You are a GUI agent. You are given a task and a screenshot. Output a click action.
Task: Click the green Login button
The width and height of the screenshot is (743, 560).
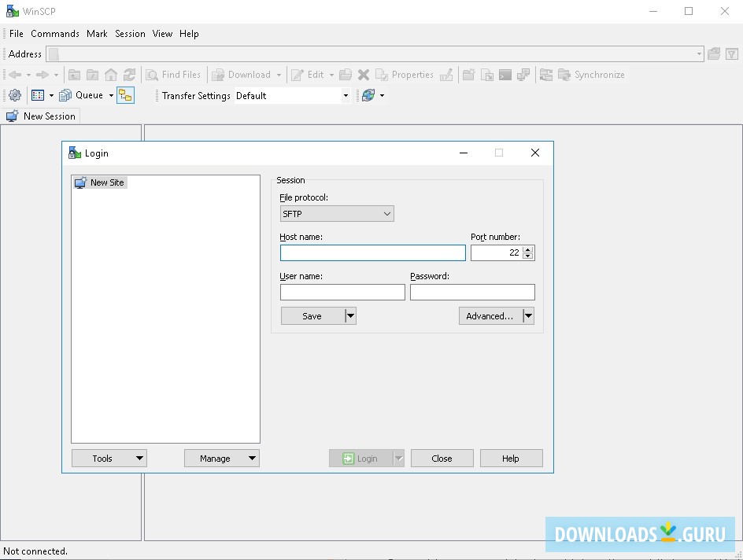pos(360,459)
